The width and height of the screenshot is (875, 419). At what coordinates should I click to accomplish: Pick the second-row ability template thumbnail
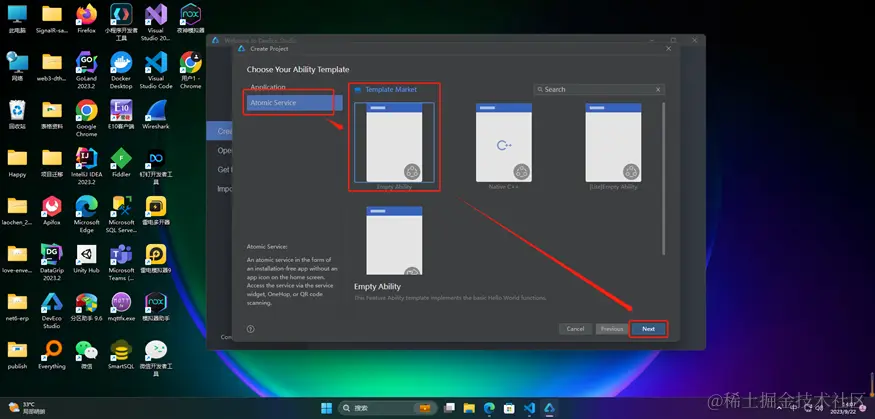coord(394,240)
